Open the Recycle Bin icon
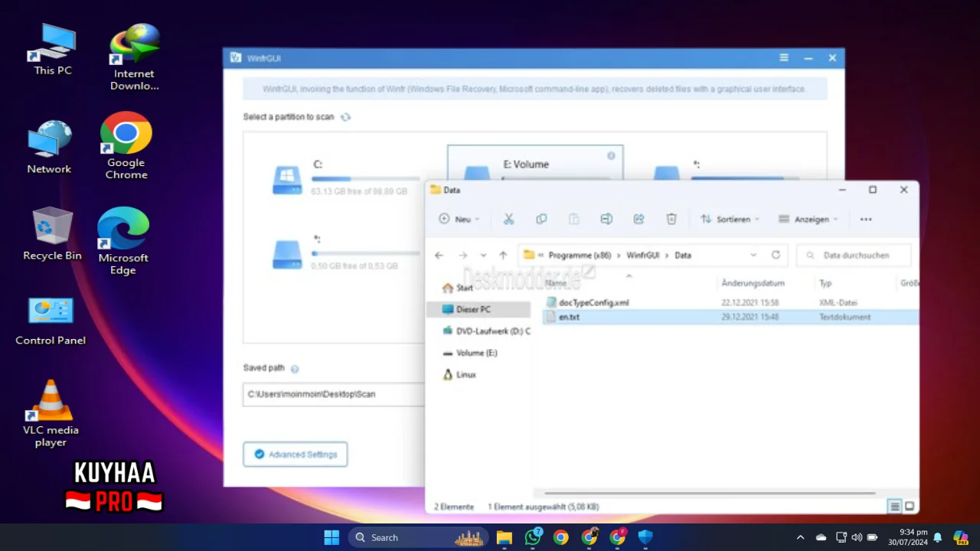The image size is (980, 551). pos(52,234)
